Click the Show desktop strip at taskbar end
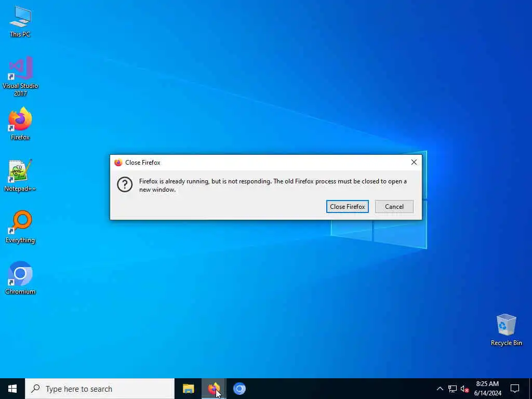Viewport: 532px width, 399px height. coord(530,389)
